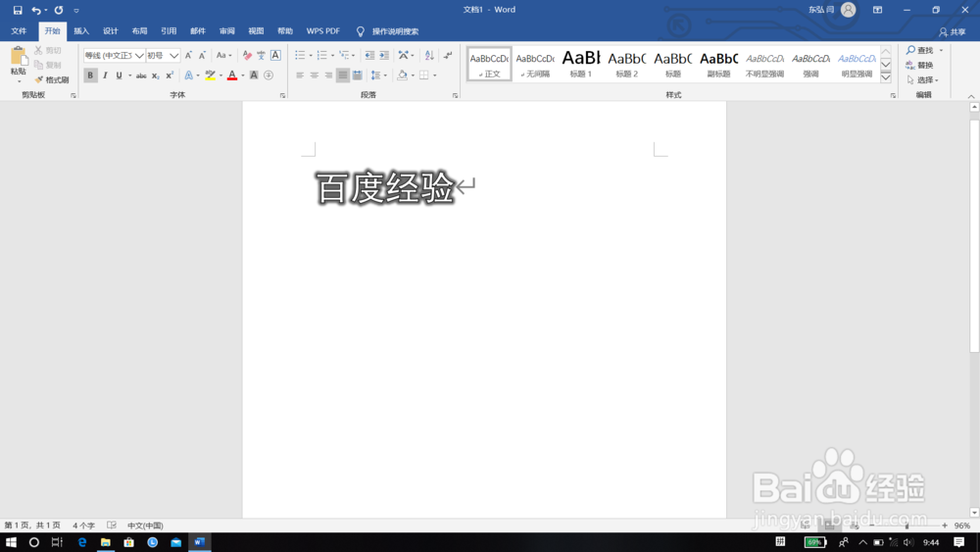Apply red font color
Image resolution: width=980 pixels, height=552 pixels.
click(x=232, y=75)
